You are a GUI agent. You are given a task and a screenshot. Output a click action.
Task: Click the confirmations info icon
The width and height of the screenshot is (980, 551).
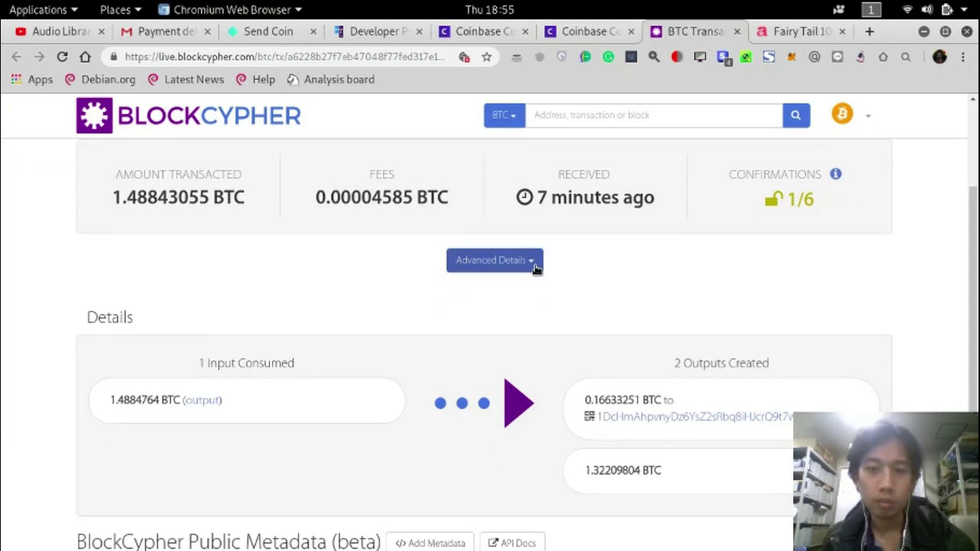pyautogui.click(x=835, y=174)
